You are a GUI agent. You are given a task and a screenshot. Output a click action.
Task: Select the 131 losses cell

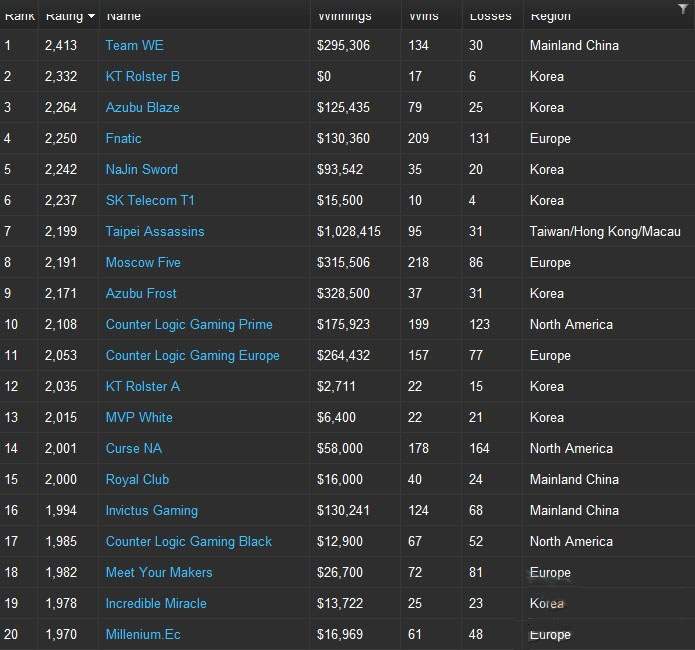pos(479,138)
